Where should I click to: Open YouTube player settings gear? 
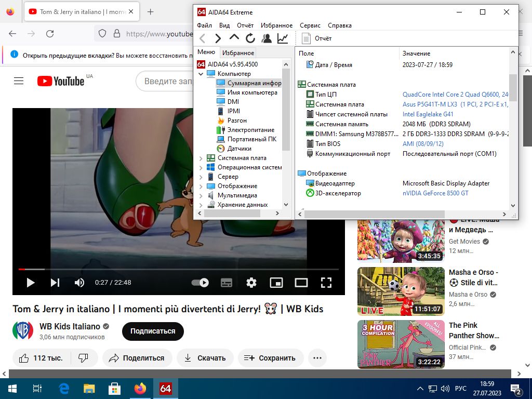[x=251, y=282]
